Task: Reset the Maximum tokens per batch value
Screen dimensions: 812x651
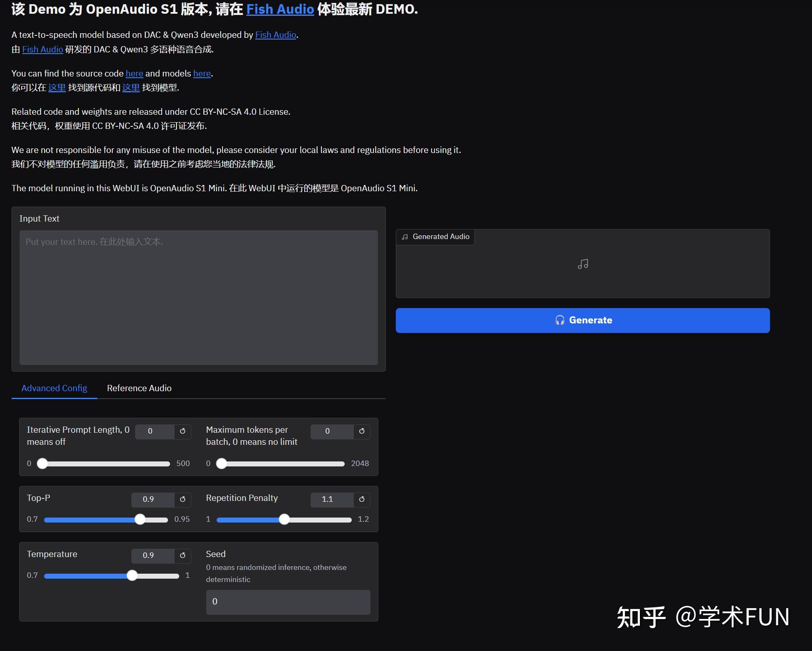Action: coord(361,432)
